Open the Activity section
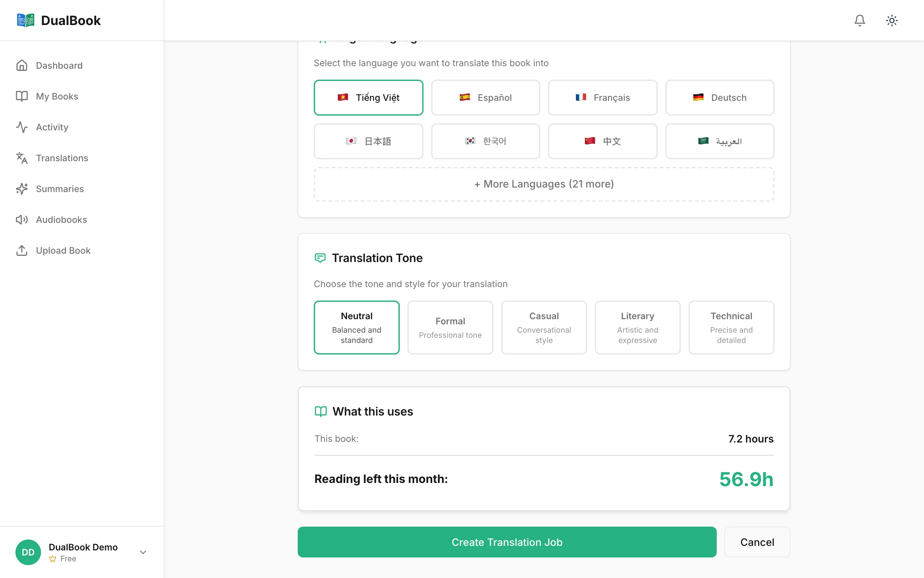This screenshot has height=578, width=924. point(82,127)
